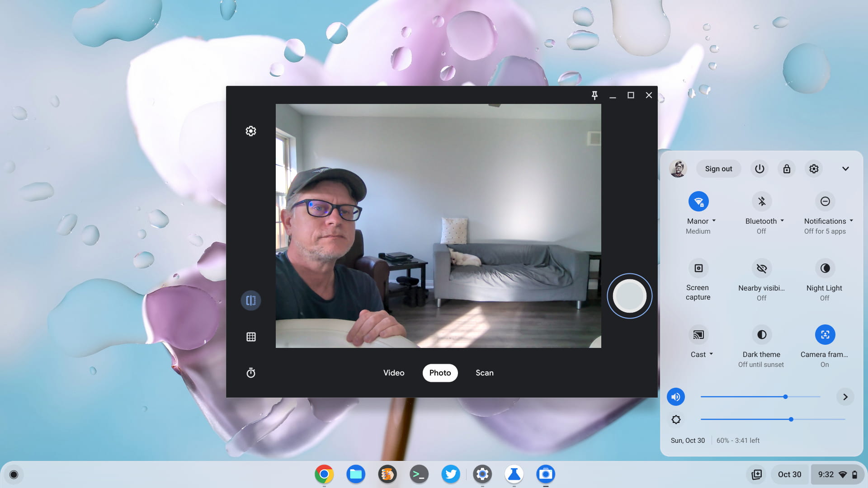Click the timer icon in Camera
The image size is (868, 488).
point(251,373)
